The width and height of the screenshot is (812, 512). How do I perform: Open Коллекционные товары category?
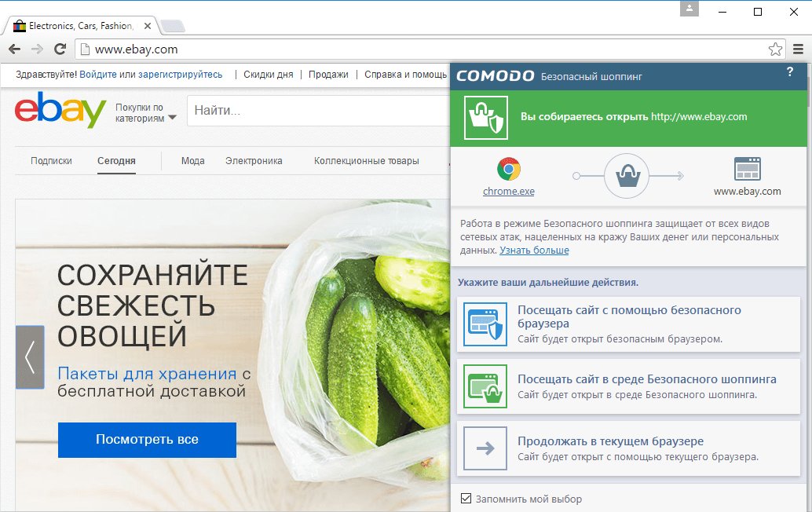tap(367, 161)
